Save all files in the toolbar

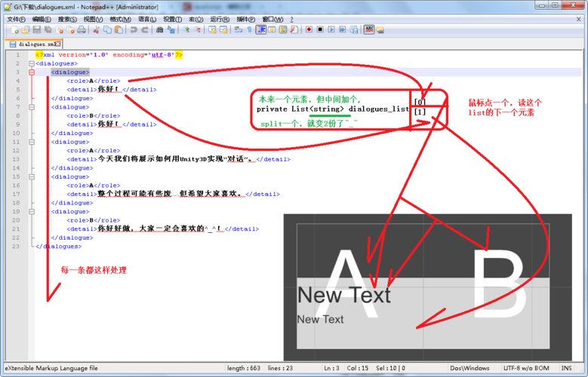48,29
